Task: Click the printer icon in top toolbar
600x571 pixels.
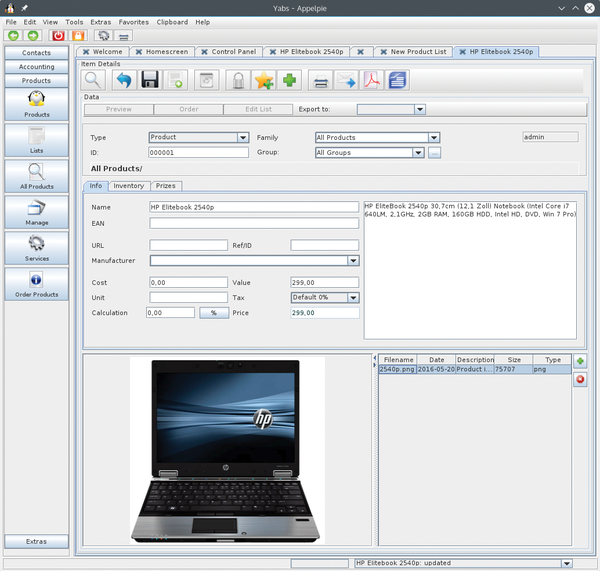Action: [x=123, y=36]
